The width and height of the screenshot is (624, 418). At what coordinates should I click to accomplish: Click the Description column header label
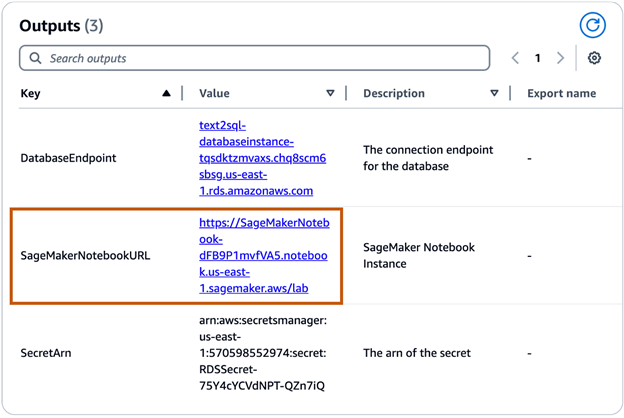(x=396, y=93)
